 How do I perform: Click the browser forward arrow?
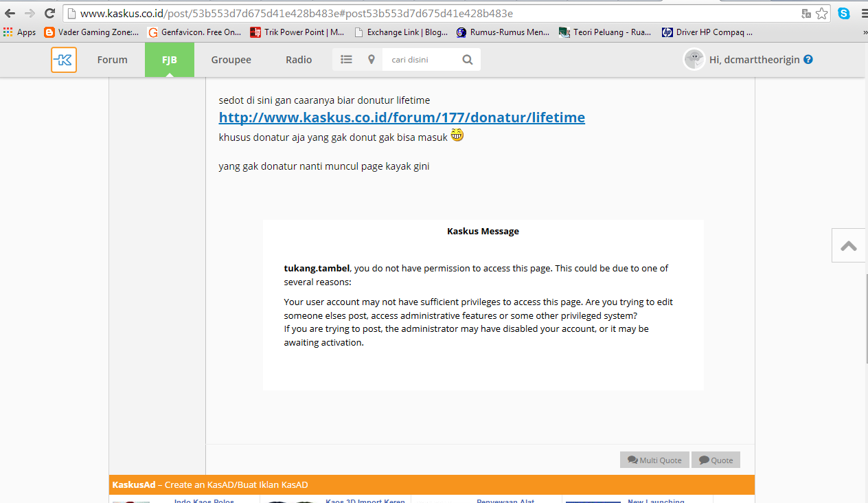[x=30, y=13]
